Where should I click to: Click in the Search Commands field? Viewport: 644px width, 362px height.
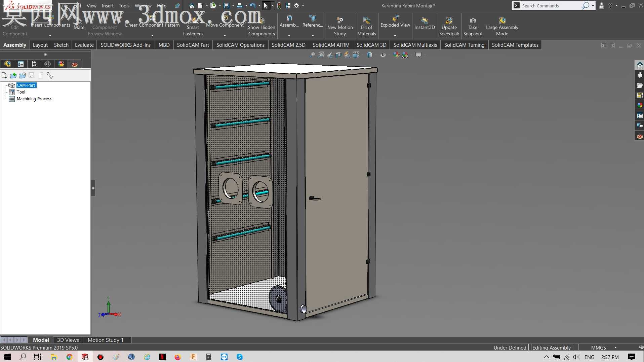[x=551, y=6]
